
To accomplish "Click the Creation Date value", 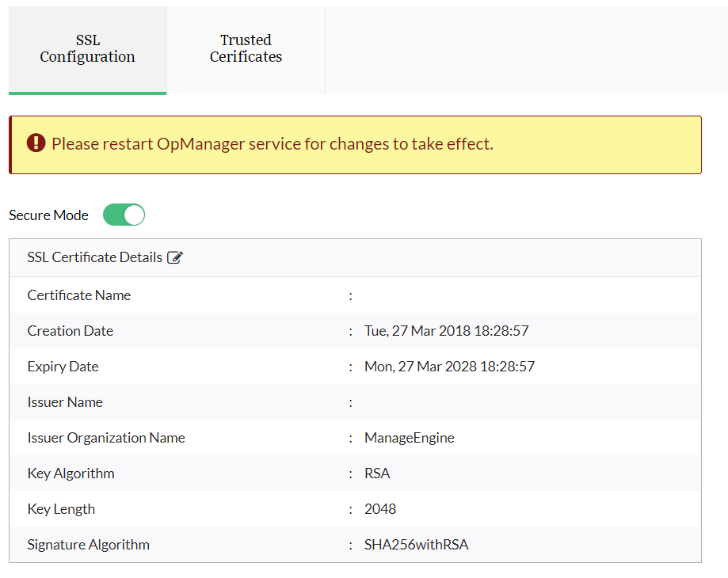I will [x=446, y=330].
